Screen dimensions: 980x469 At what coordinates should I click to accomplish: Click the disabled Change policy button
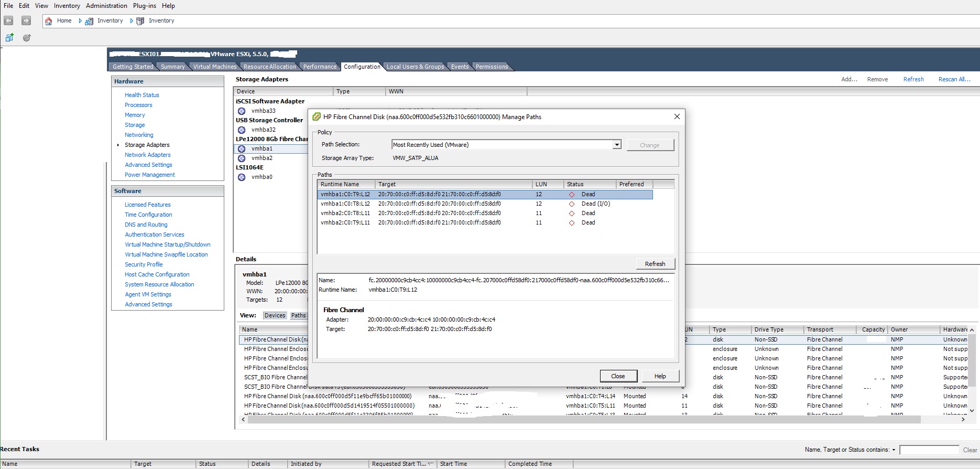click(650, 145)
